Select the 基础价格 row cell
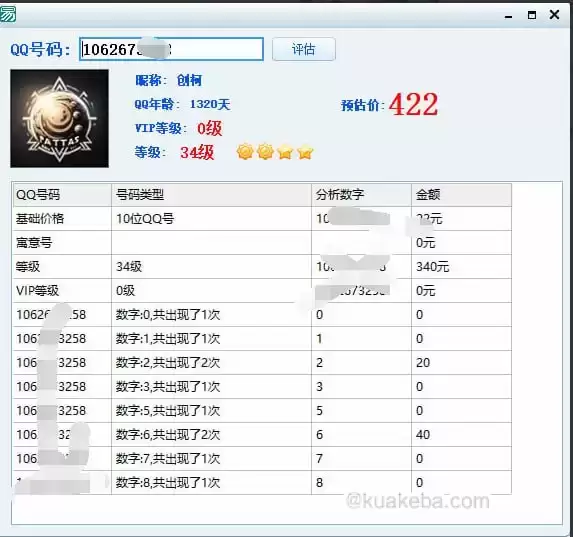This screenshot has height=537, width=573. 62,219
